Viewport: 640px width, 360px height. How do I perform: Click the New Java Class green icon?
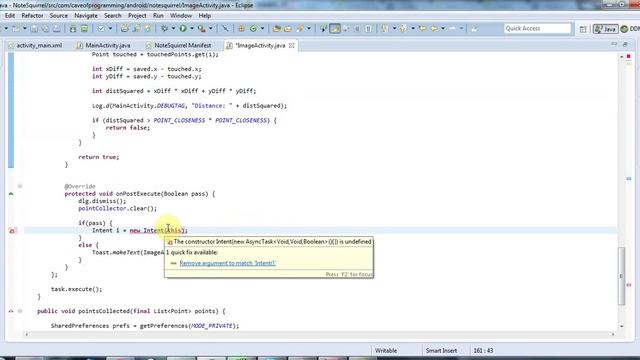coord(253,29)
